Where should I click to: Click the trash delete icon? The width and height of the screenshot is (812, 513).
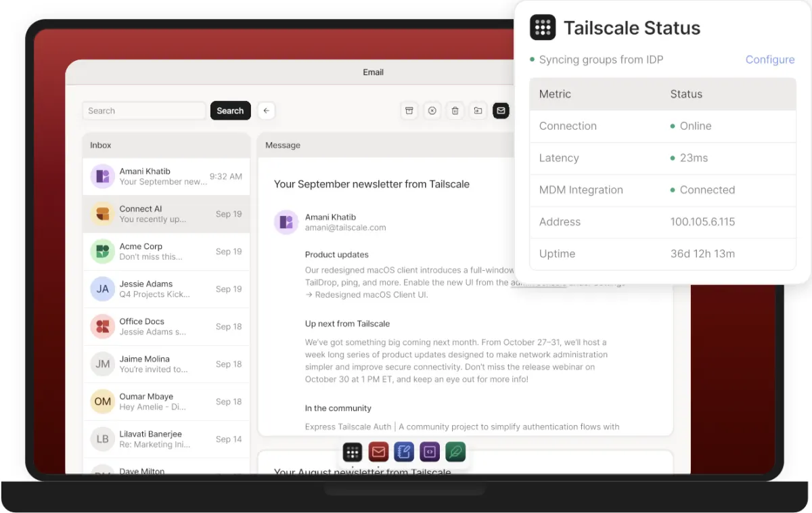pos(455,111)
